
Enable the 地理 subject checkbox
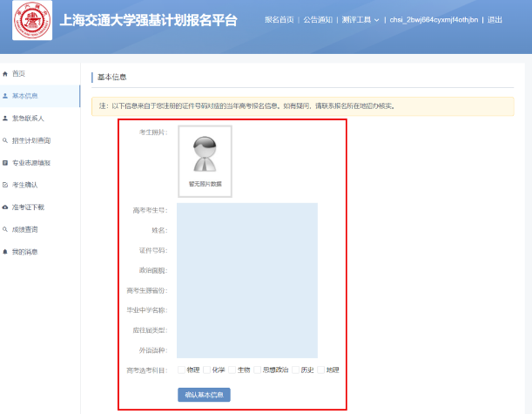pos(320,370)
